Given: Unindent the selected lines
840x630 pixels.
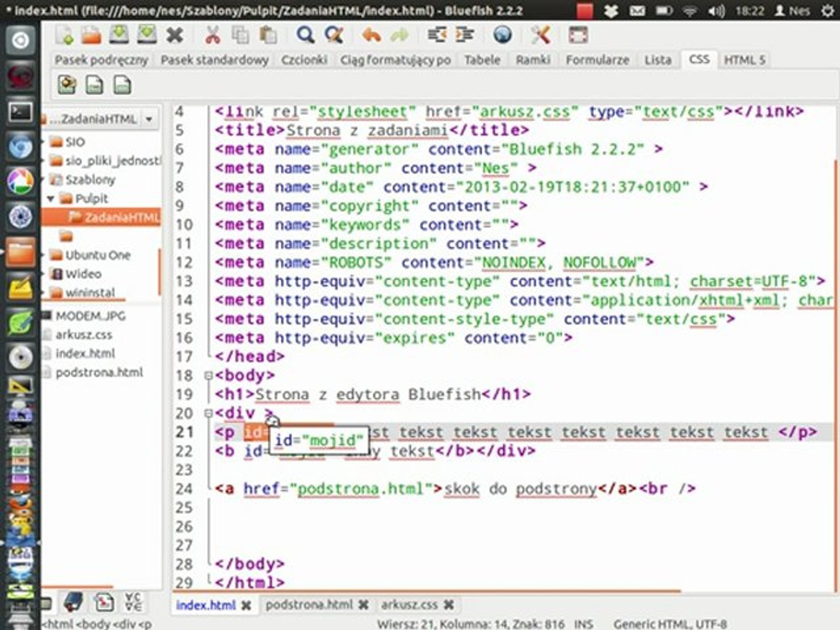Looking at the screenshot, I should (436, 36).
